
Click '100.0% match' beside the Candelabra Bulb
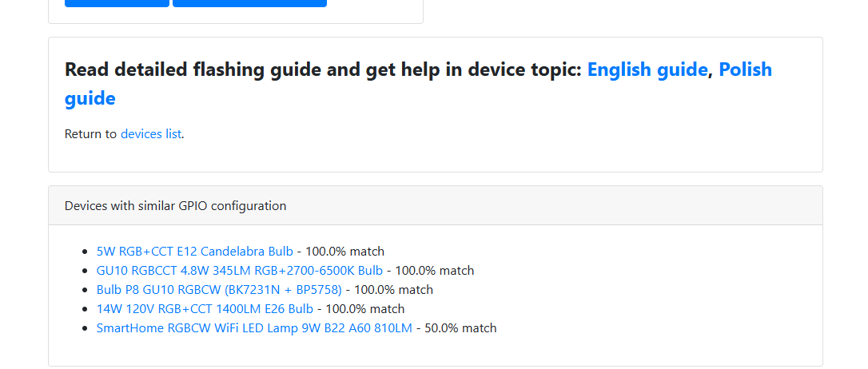click(x=345, y=251)
